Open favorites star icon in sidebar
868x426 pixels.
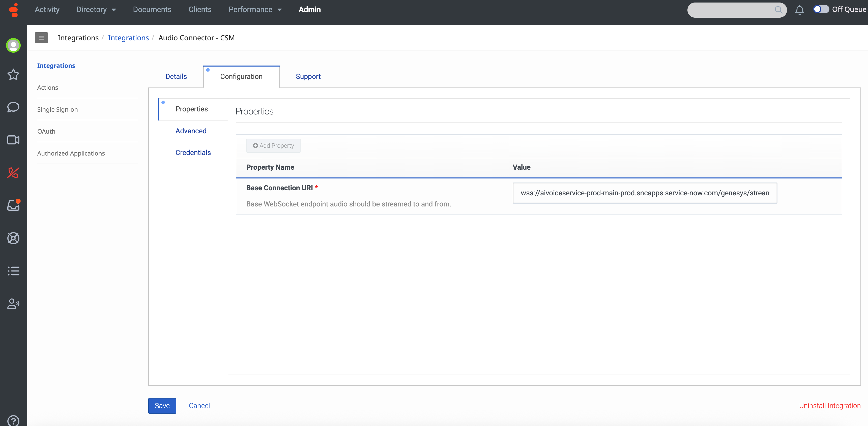pos(13,74)
